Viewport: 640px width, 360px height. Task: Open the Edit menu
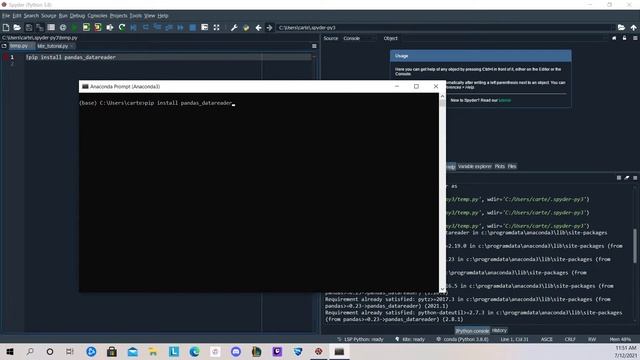tap(16, 16)
